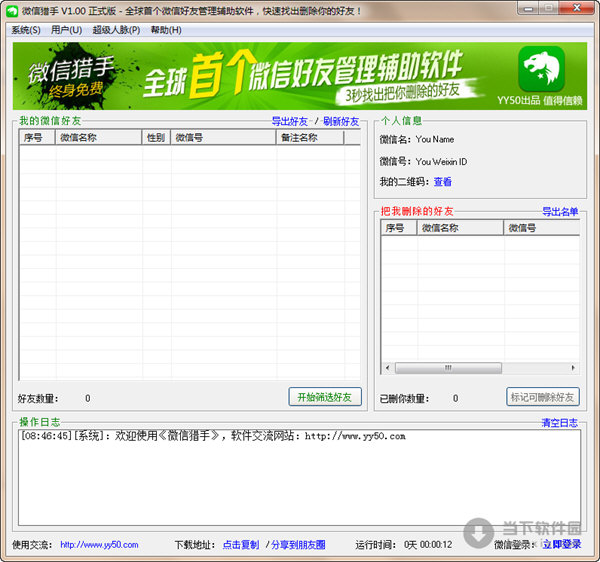Viewport: 600px width, 562px height.
Task: Open the 超级人脉(P) menu
Action: (x=116, y=30)
